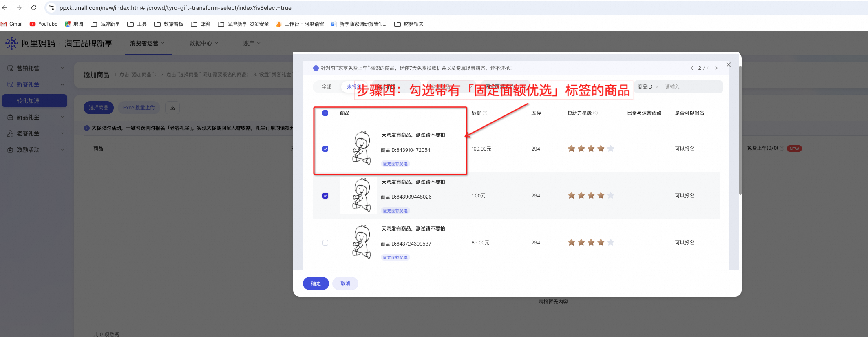Viewport: 868px width, 337px height.
Task: Click the dialog vertical scrollbar
Action: [740, 130]
